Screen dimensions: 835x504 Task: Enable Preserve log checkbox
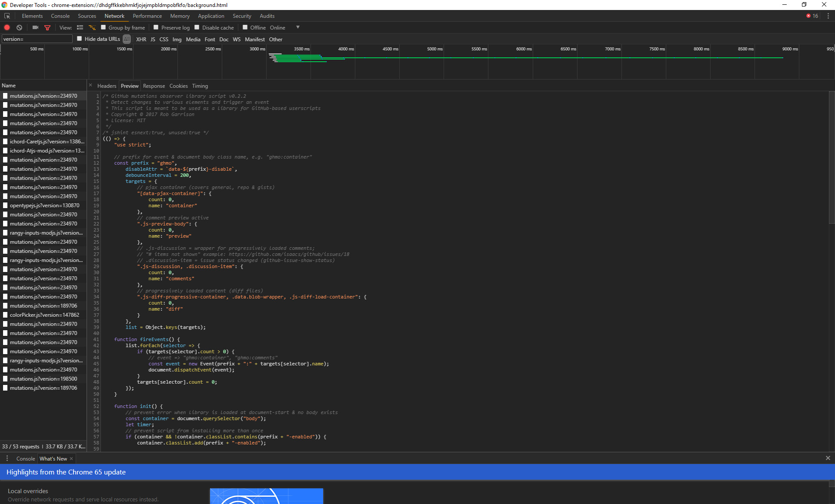[x=156, y=27]
